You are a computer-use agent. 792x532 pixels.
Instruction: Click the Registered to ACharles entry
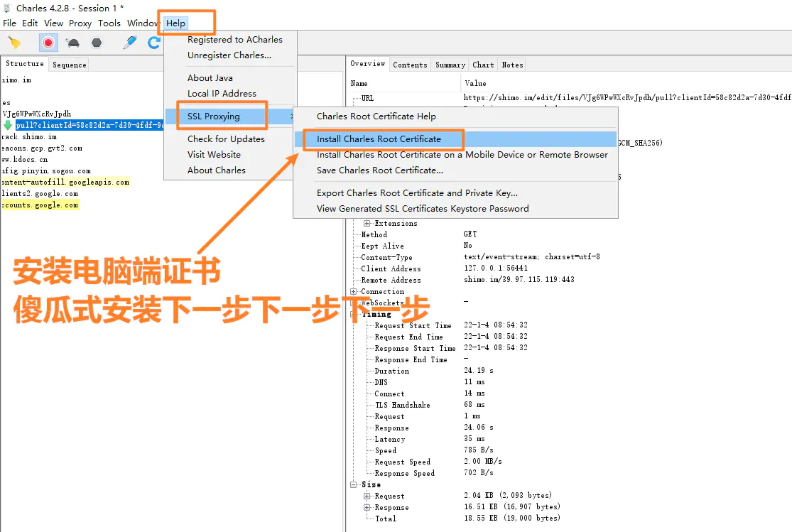tap(235, 39)
